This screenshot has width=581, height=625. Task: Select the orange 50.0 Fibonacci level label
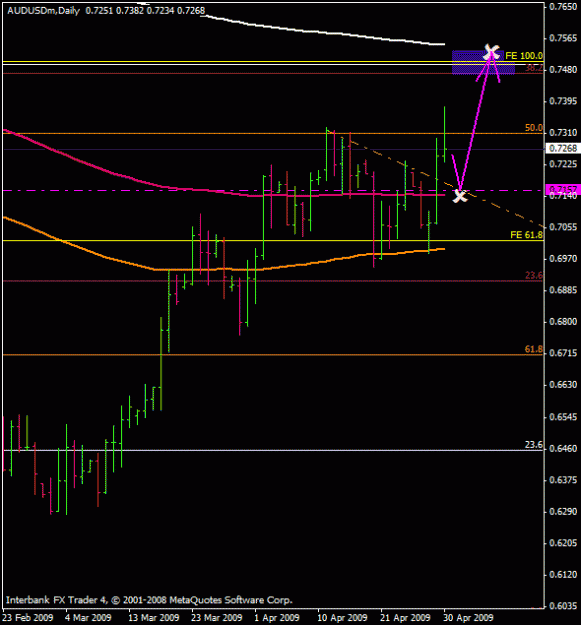coord(534,128)
